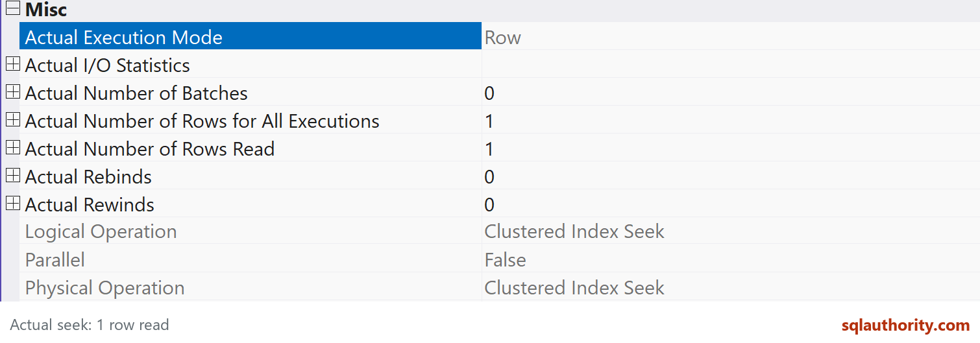
Task: Expand Actual Number of Rows for All Executions
Action: [x=12, y=120]
